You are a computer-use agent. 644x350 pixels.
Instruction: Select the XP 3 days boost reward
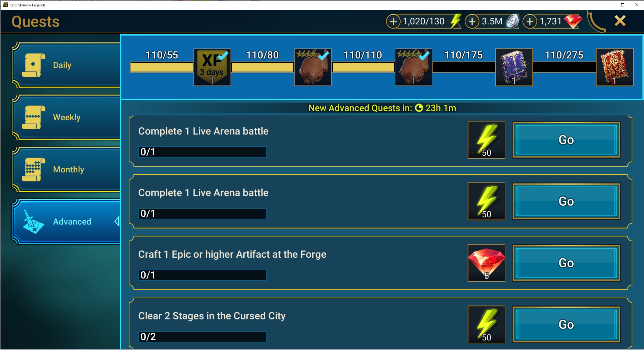212,67
